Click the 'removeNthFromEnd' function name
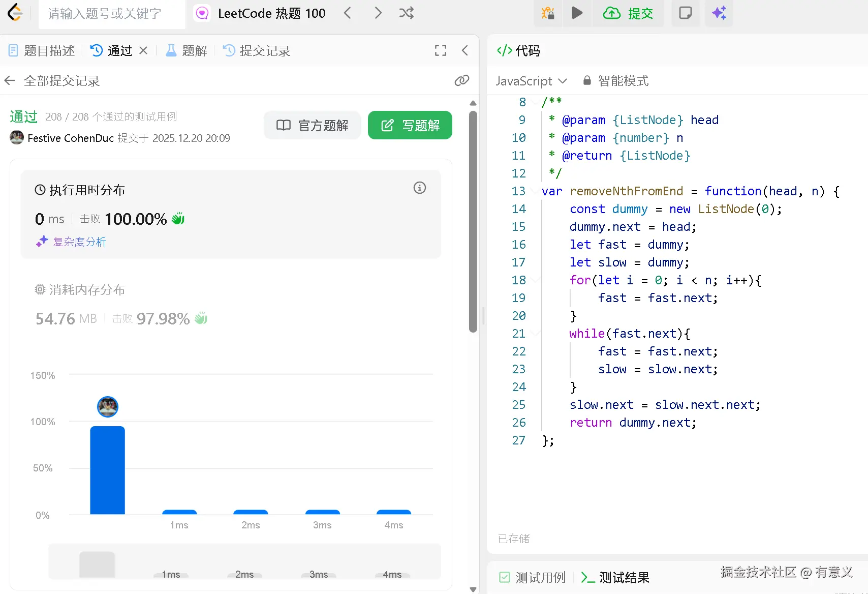Viewport: 868px width, 594px height. click(627, 191)
